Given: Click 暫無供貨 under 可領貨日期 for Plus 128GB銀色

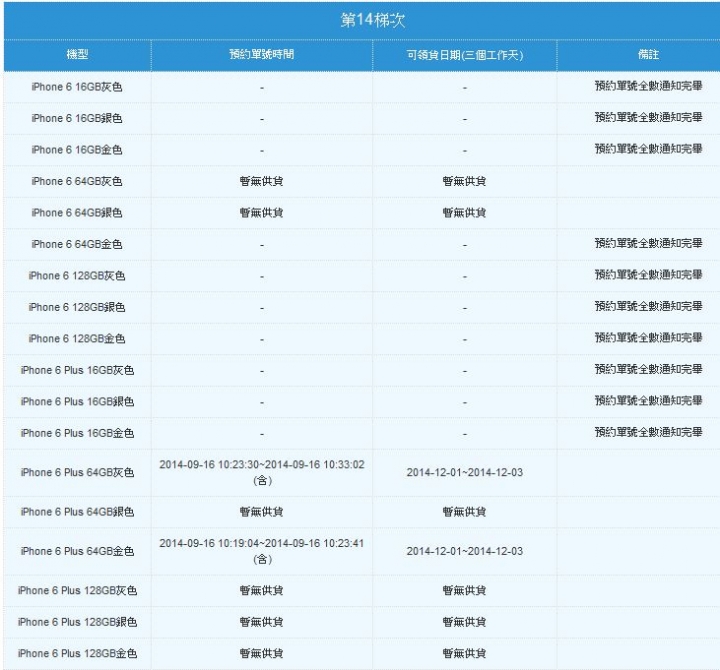Looking at the screenshot, I should [465, 622].
